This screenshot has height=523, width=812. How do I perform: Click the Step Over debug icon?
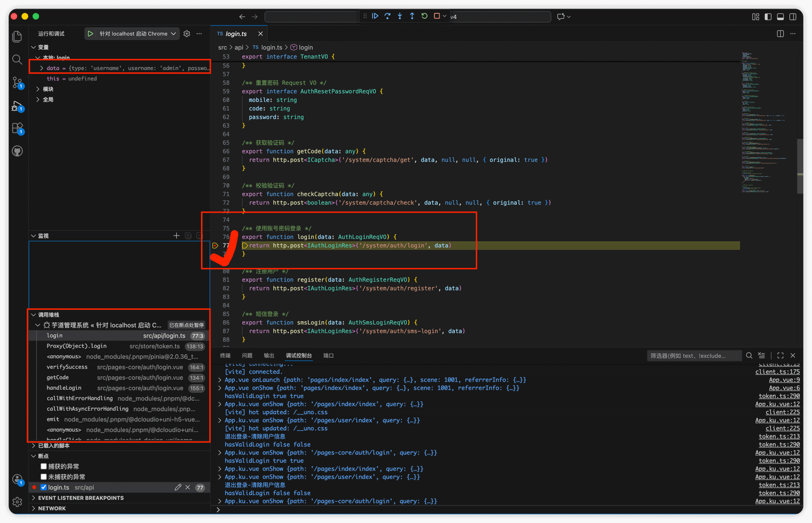coord(388,16)
